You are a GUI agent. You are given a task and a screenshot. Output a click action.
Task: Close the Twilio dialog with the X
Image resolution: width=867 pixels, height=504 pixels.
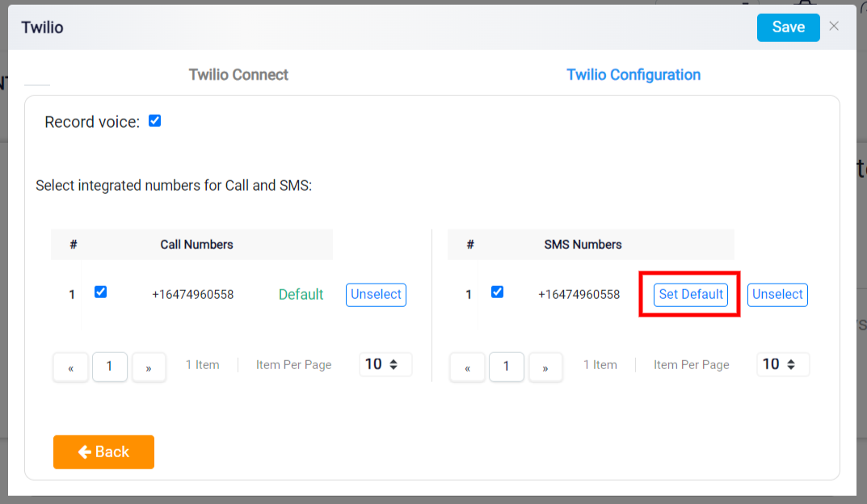pos(834,26)
